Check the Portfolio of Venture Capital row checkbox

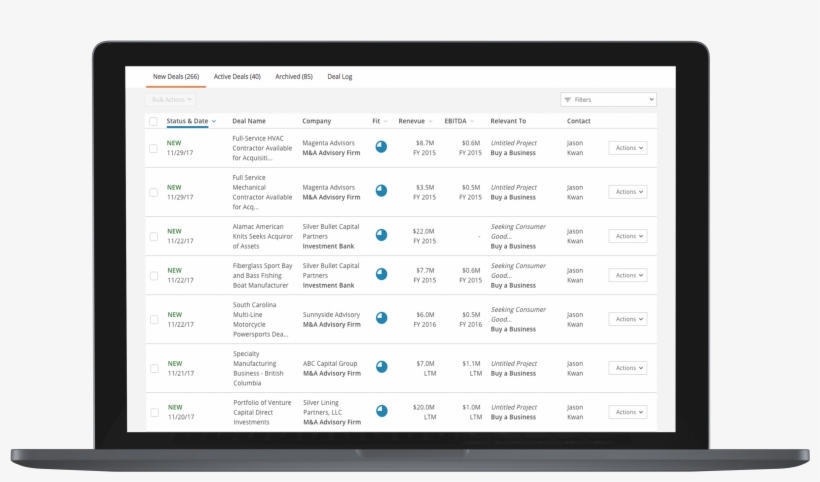coord(154,412)
